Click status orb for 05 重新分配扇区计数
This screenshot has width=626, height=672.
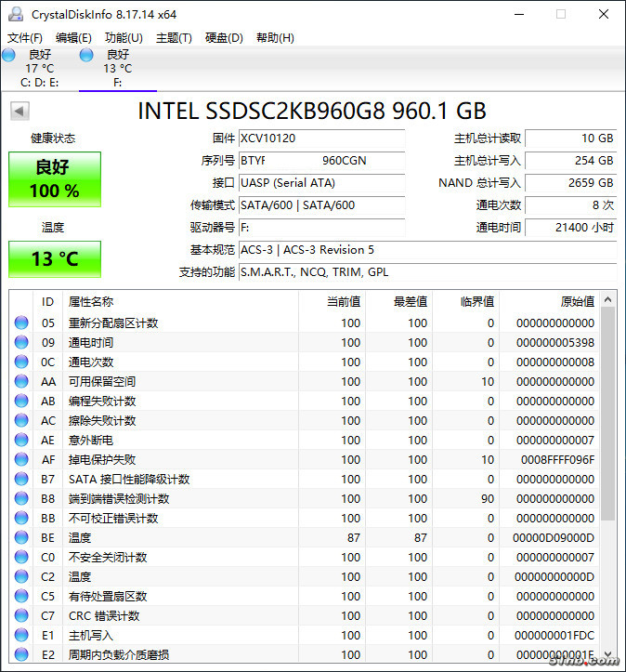click(x=21, y=323)
